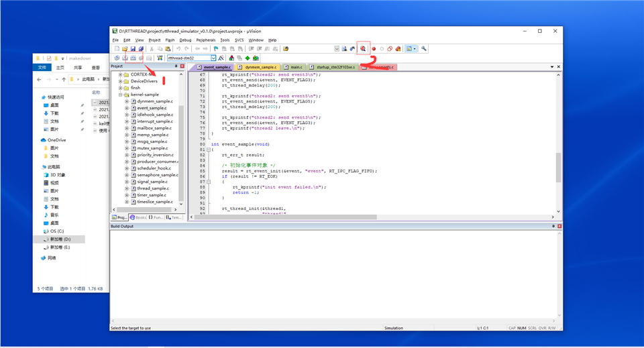Viewport: 644px width, 348px height.
Task: Expand the CORTEX folder in Project tree
Action: 120,74
